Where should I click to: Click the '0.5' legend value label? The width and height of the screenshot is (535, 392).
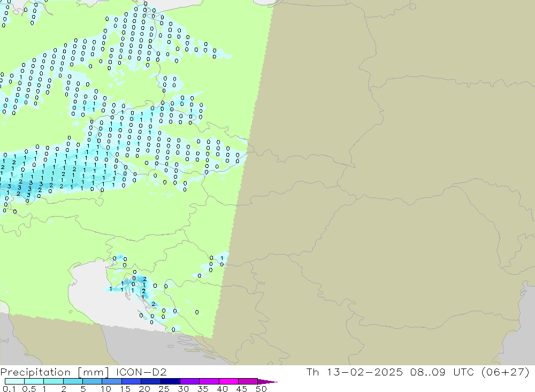click(29, 389)
